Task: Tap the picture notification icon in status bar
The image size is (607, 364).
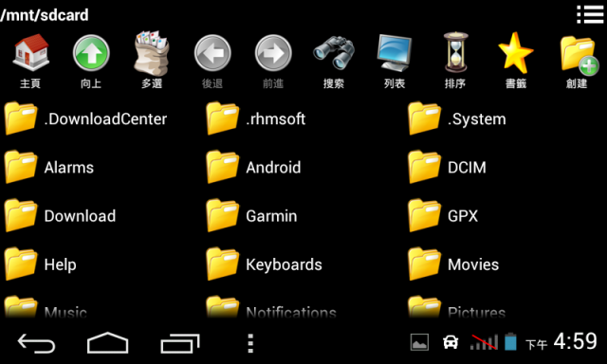Action: pyautogui.click(x=419, y=342)
